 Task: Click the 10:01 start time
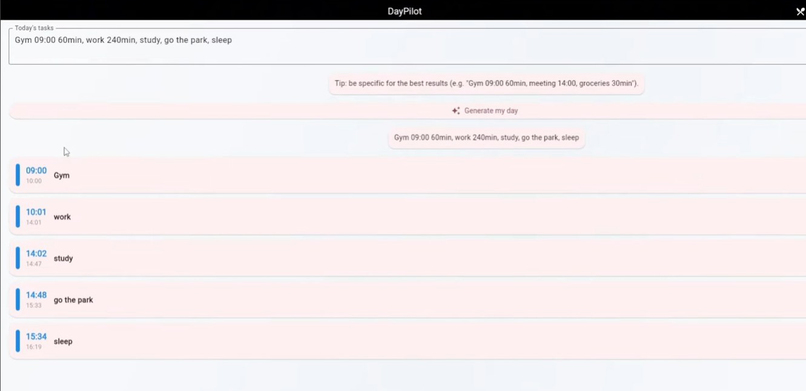point(36,212)
